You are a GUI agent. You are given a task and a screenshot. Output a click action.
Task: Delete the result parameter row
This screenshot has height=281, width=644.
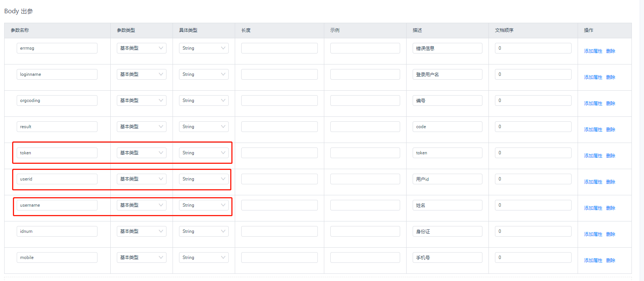611,130
